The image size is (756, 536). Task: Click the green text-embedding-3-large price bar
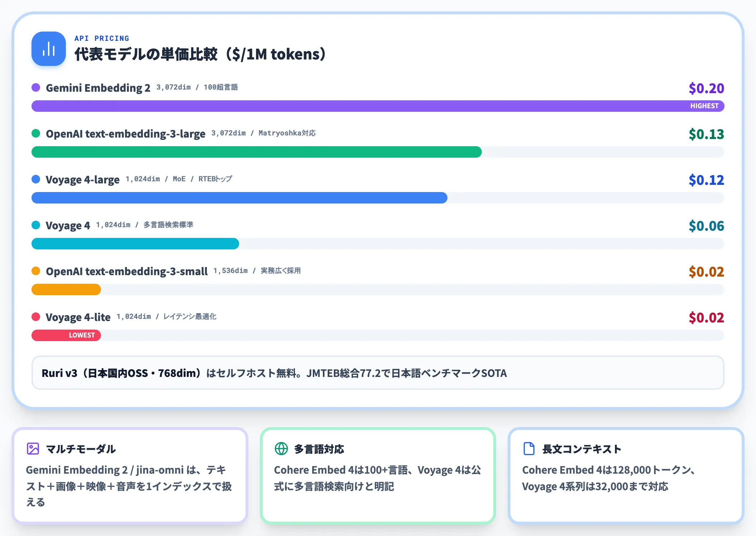[257, 152]
